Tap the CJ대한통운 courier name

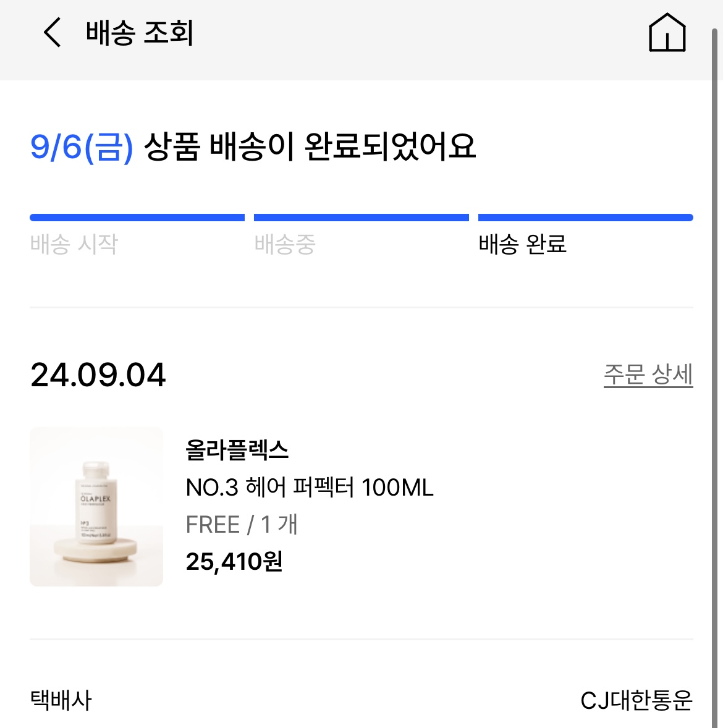(x=636, y=700)
